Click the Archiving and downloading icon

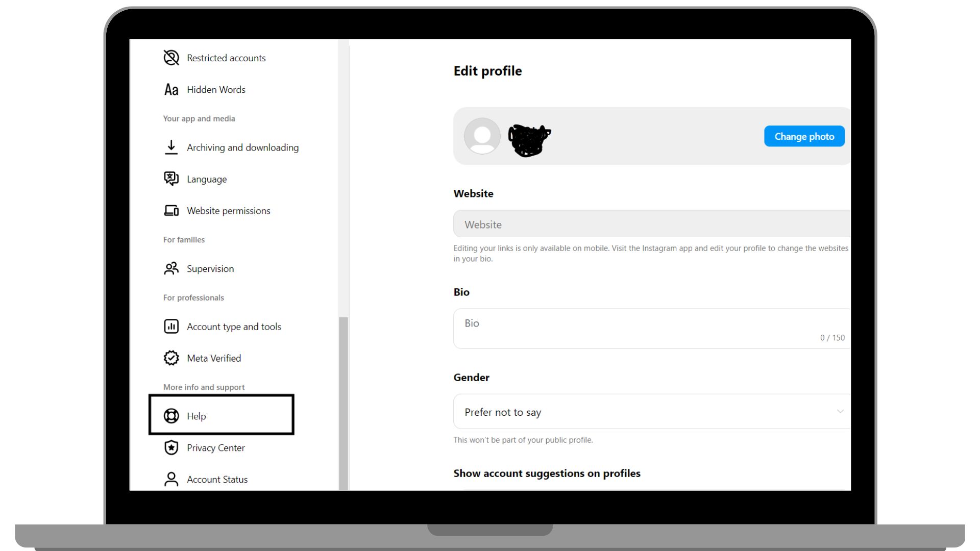(171, 146)
